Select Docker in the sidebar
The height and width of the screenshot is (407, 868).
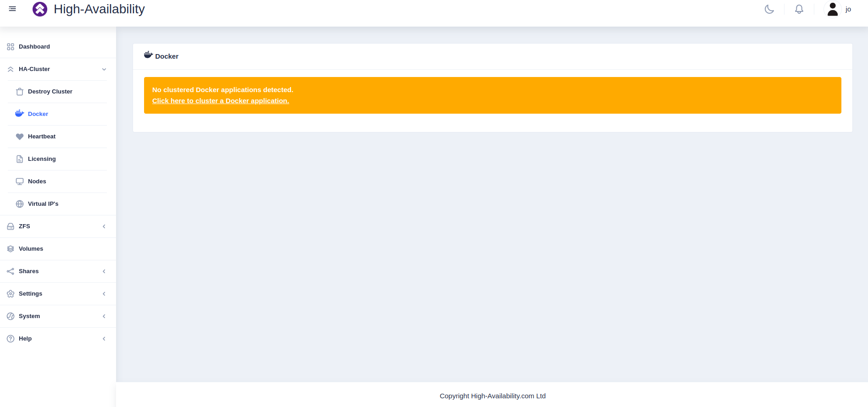tap(38, 114)
